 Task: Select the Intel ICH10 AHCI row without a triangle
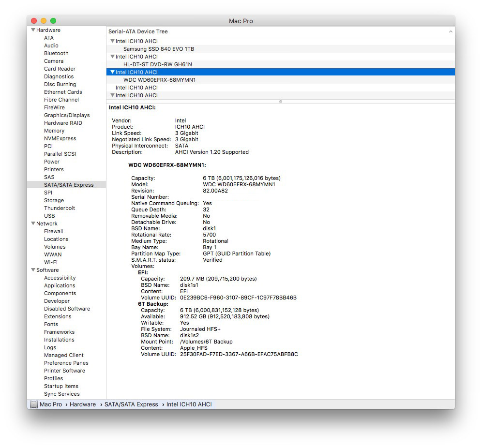pyautogui.click(x=280, y=88)
